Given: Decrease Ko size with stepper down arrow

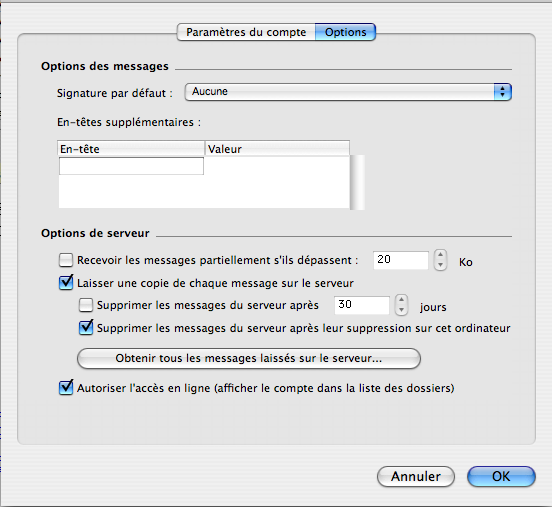Looking at the screenshot, I should pyautogui.click(x=440, y=265).
